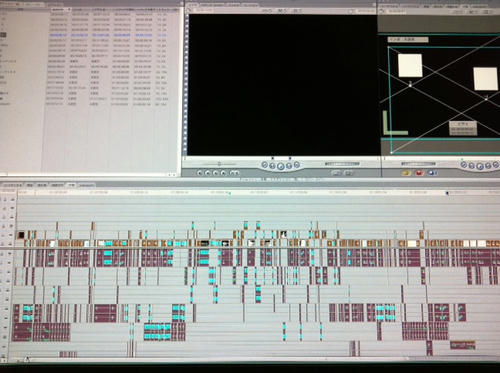Toggle lock on the topmost Timeline track
This screenshot has width=500, height=373.
[5, 200]
